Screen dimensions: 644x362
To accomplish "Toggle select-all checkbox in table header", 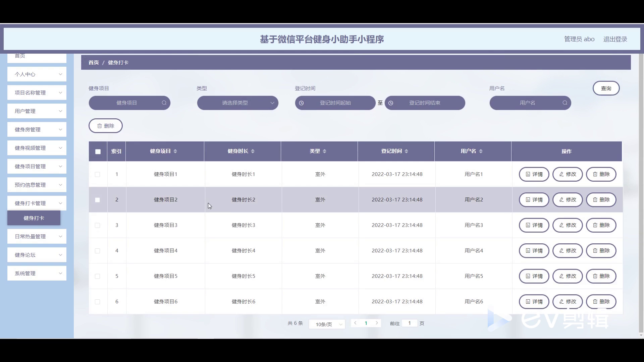I will 98,152.
